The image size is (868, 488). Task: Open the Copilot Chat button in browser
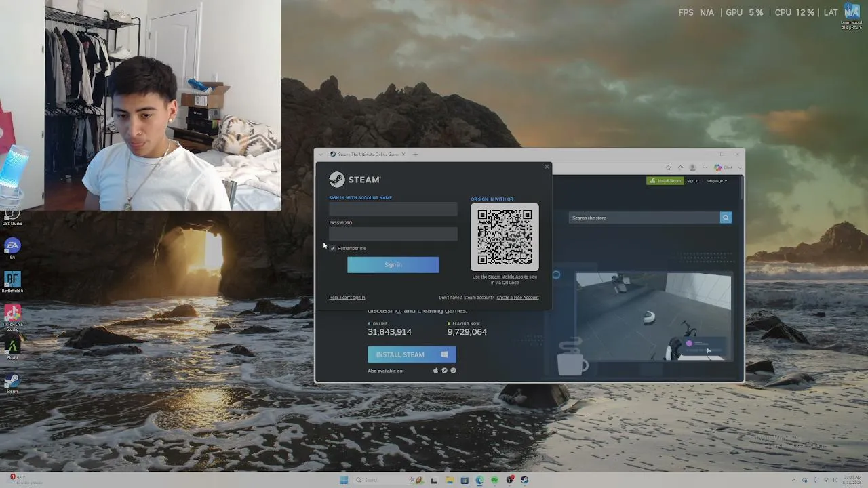tap(723, 167)
